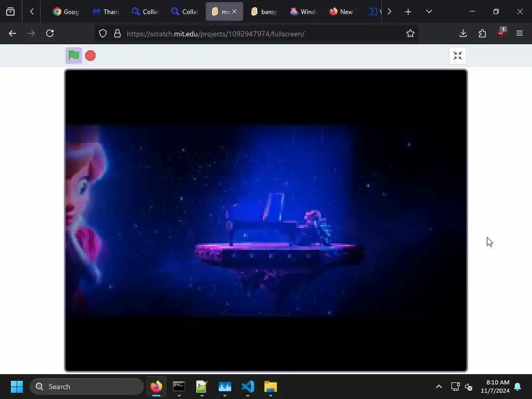Viewport: 532px width, 399px height.
Task: Exit fullscreen mode with the shrink icon
Action: click(457, 56)
